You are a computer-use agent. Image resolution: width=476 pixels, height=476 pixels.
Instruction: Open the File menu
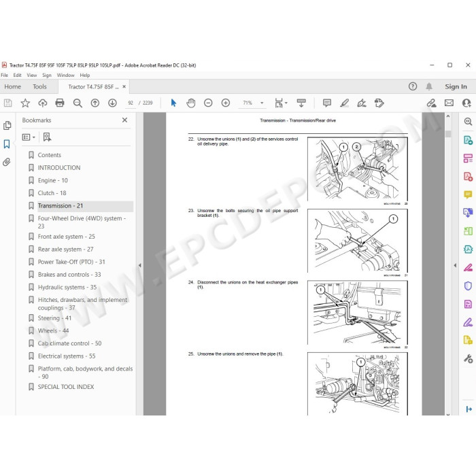click(5, 75)
